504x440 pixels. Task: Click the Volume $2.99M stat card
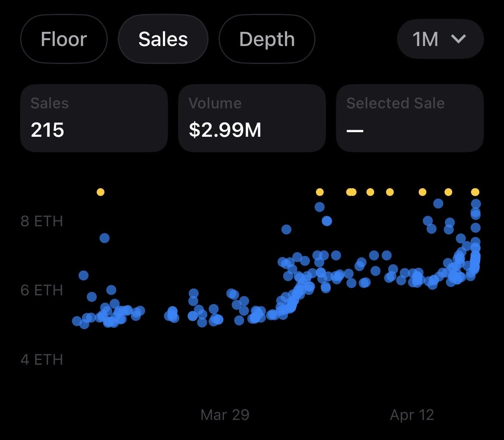(252, 118)
